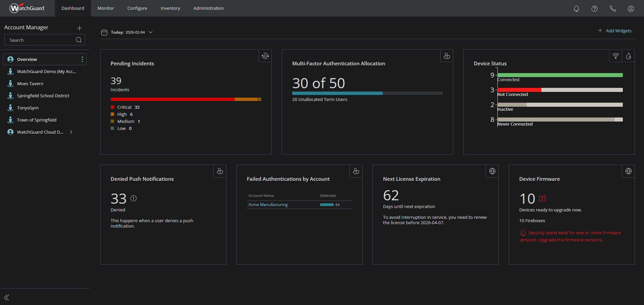Open the Inventory menu
This screenshot has height=305, width=644.
tap(170, 8)
